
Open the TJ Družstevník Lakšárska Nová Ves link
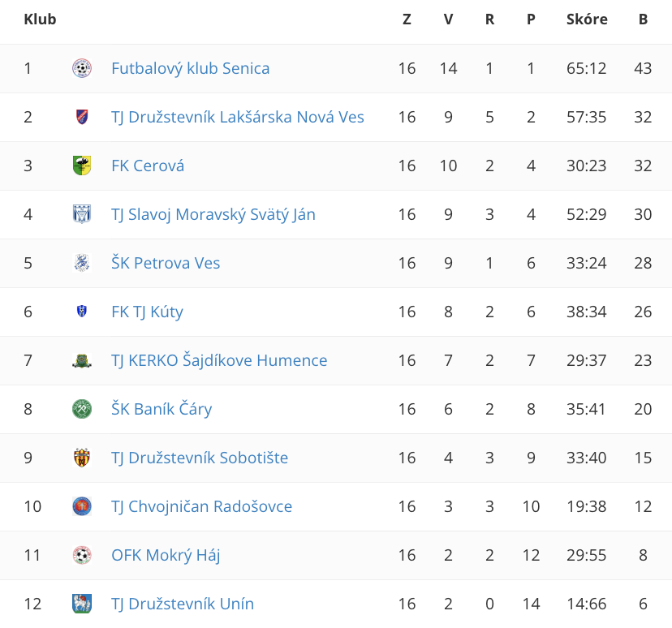[238, 117]
